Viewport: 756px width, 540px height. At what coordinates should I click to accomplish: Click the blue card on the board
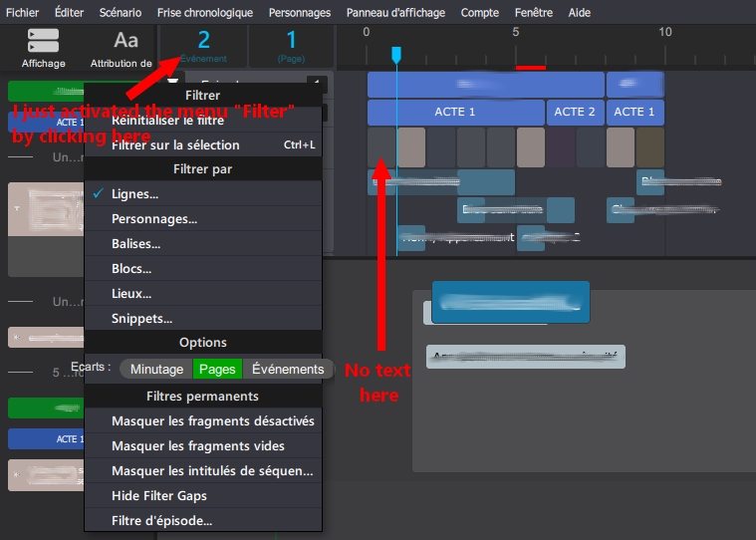click(x=511, y=302)
